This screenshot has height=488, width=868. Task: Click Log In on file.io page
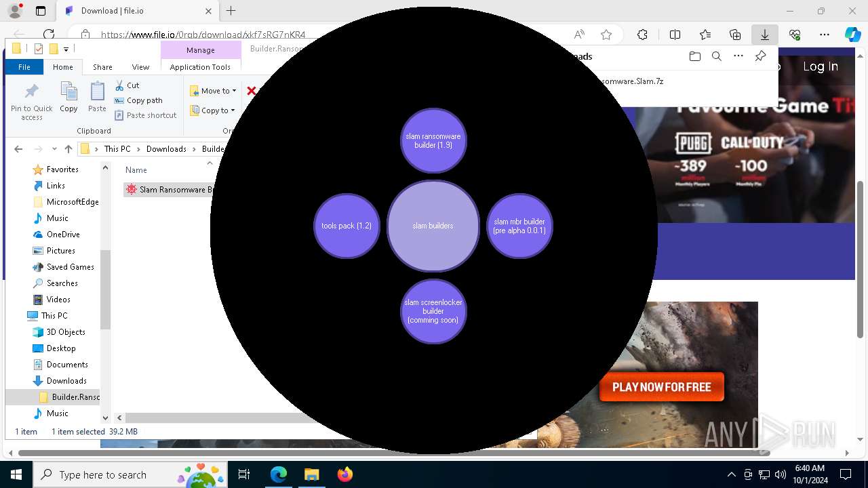[821, 66]
